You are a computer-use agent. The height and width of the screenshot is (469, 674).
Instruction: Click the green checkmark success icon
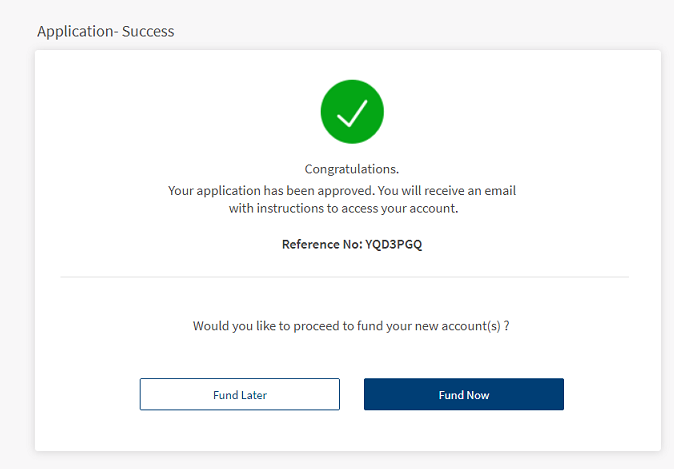[x=352, y=112]
